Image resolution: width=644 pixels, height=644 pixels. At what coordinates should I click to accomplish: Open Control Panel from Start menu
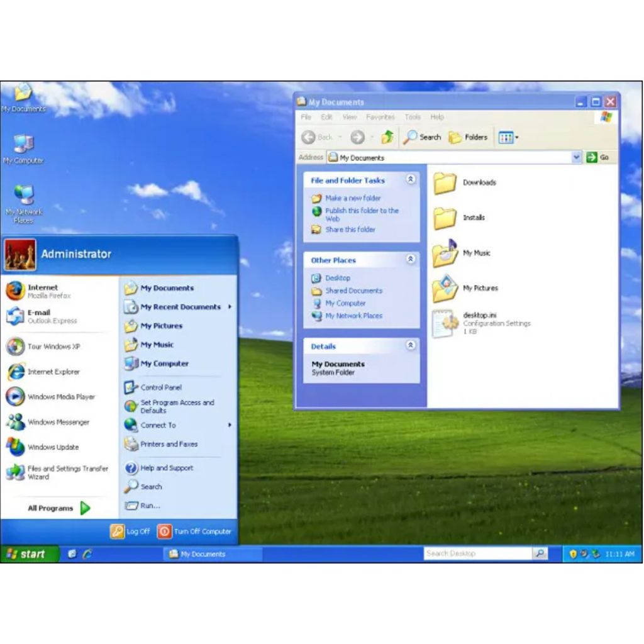(x=160, y=387)
